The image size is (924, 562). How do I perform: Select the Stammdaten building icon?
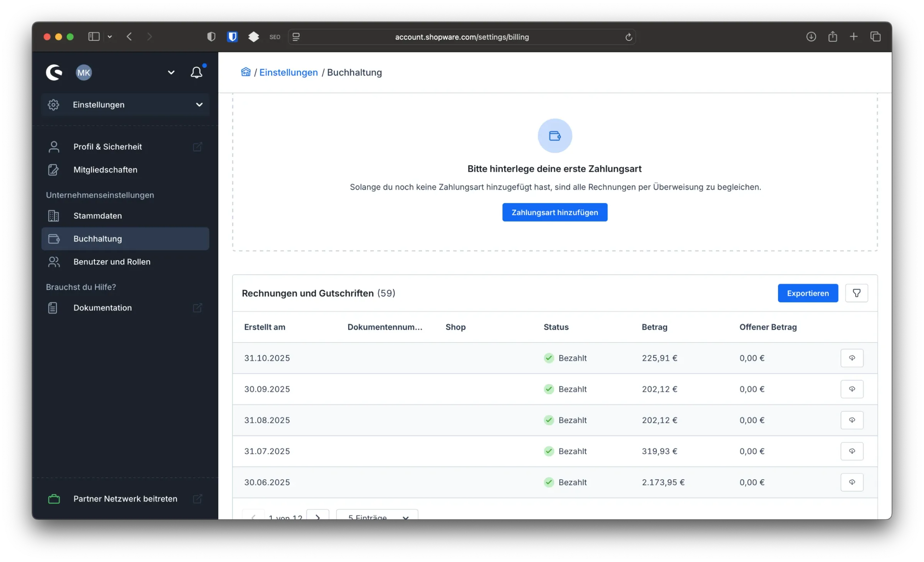click(54, 216)
